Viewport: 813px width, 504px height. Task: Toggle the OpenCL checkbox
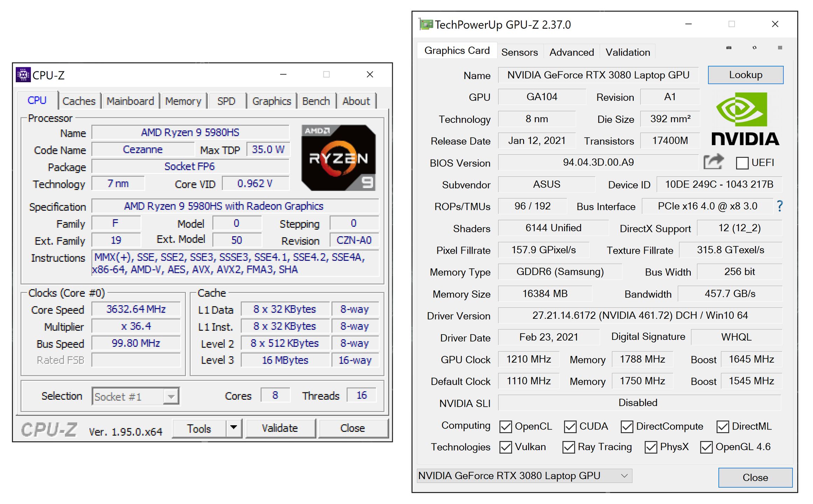pyautogui.click(x=506, y=427)
